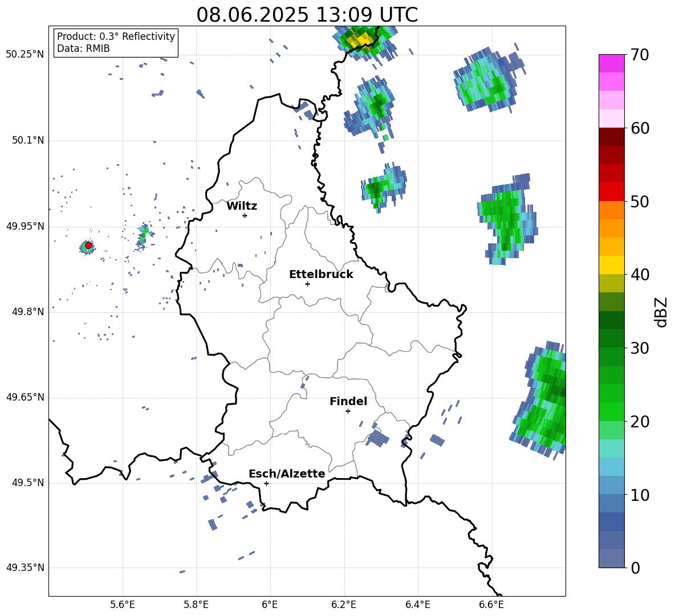Screen dimensions: 675x616
Task: Click the colorbar tick label 70
Action: pyautogui.click(x=640, y=55)
